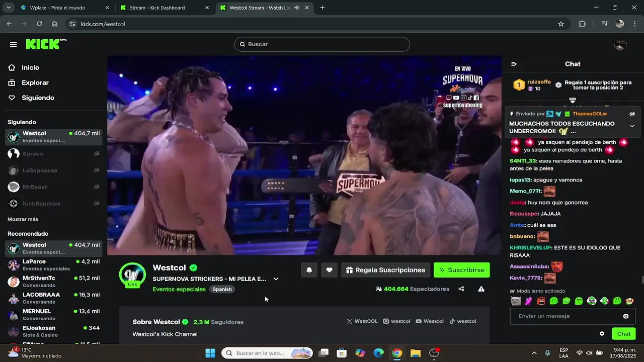Open KickBounties channel in sidebar
This screenshot has height=362, width=644.
click(x=53, y=204)
